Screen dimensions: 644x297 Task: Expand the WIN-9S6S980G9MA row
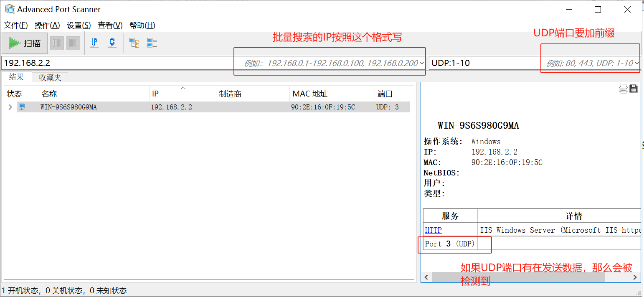coord(10,107)
